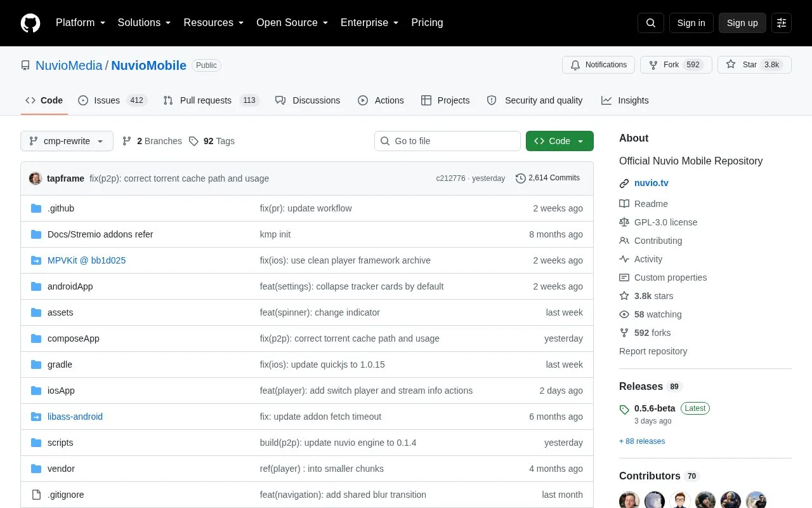
Task: Click the iosApp folder icon
Action: tap(36, 391)
